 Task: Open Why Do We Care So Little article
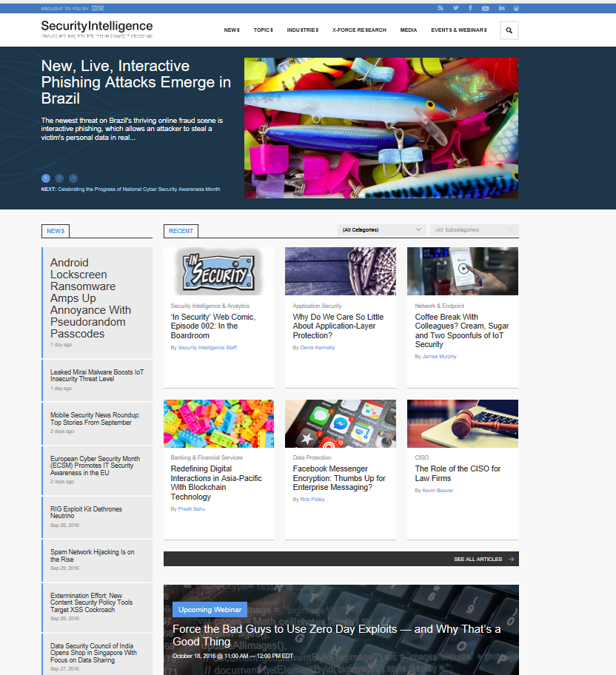coord(338,326)
